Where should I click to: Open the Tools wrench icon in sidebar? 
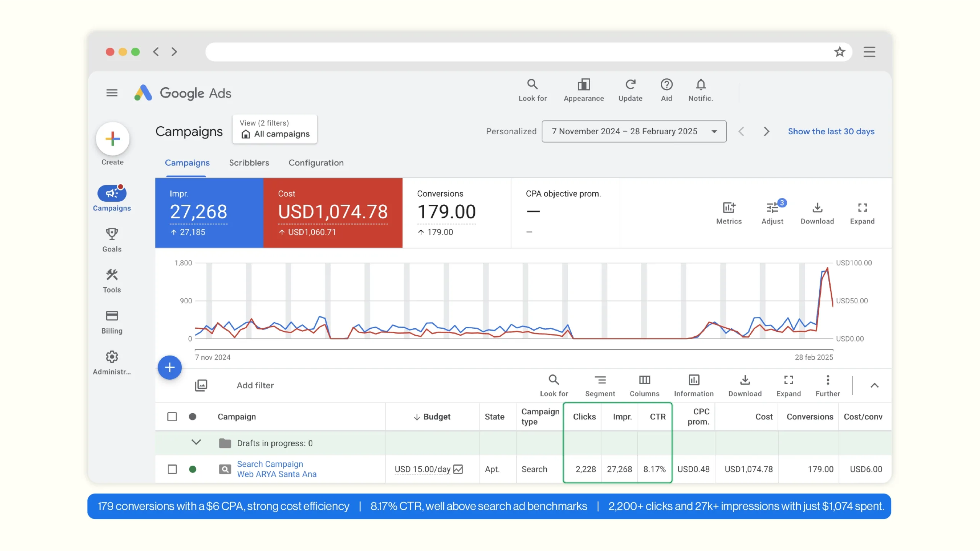click(112, 275)
